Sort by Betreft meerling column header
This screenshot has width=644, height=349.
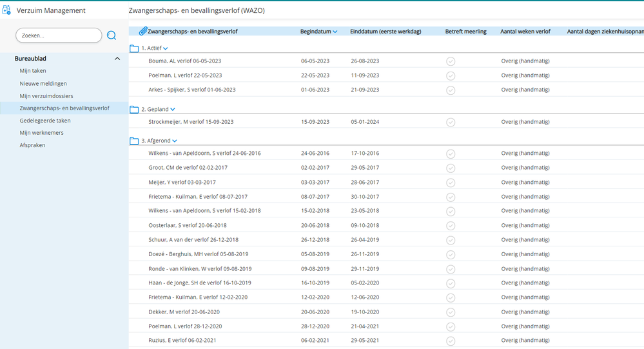coord(465,31)
